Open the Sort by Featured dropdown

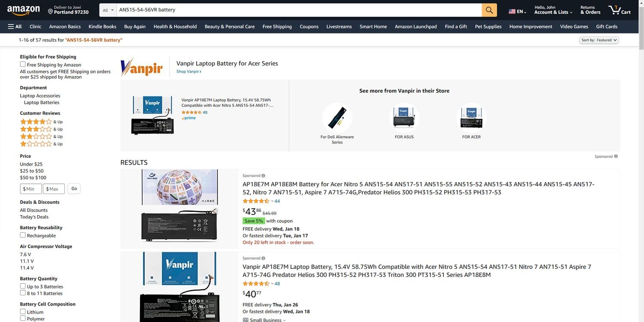(599, 40)
